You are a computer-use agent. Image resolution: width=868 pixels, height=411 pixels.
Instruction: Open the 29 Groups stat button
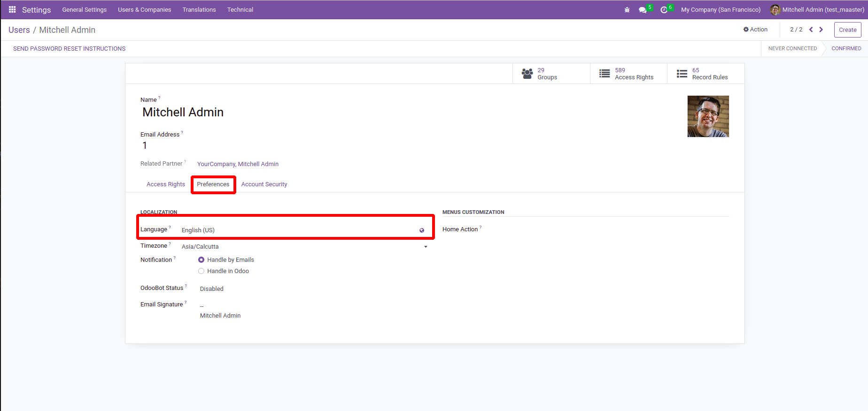(551, 74)
